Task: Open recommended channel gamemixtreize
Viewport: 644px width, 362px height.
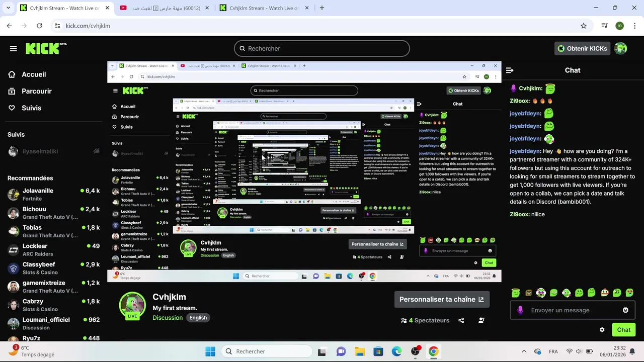Action: coord(53,287)
